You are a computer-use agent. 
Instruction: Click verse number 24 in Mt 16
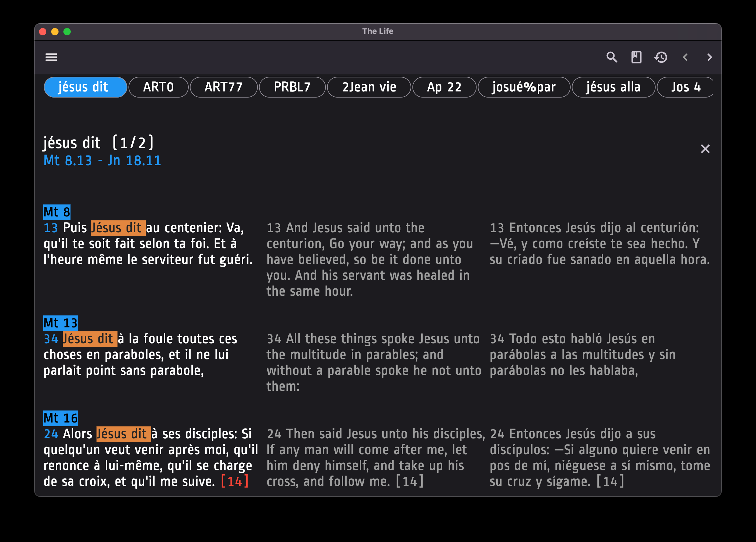[x=51, y=434]
